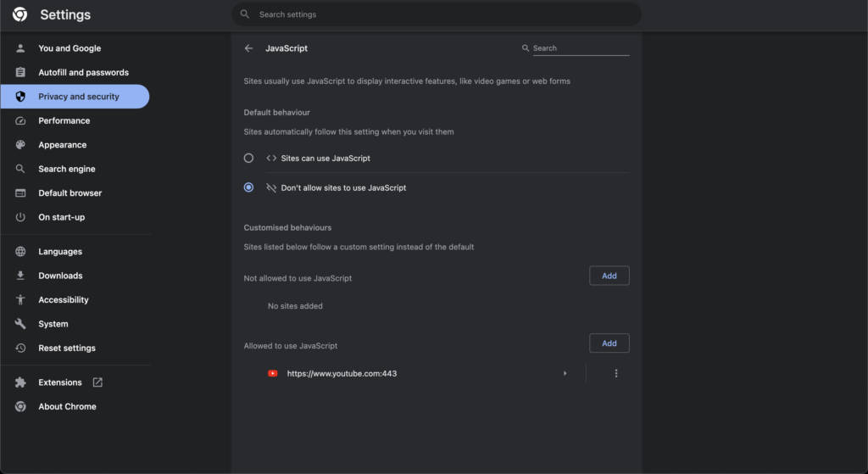Open Reset settings page

pos(75,348)
